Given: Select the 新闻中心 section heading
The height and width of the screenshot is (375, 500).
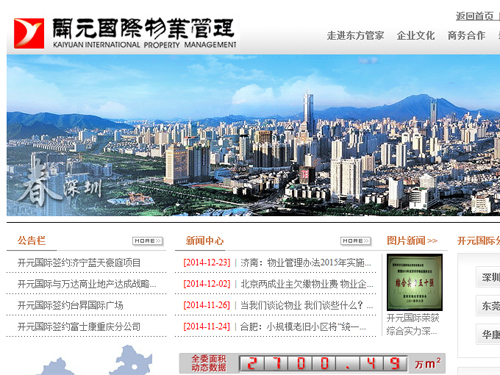Looking at the screenshot, I should tap(205, 240).
